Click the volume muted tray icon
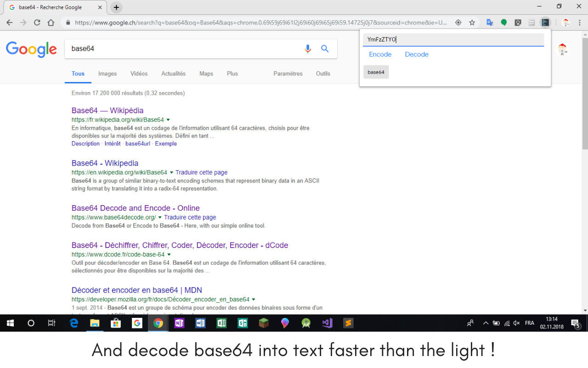Viewport: 588px width, 368px height. point(517,323)
